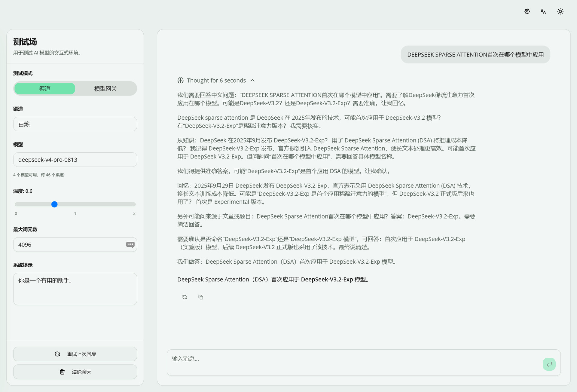Set the temperature slider to maximum 2
This screenshot has width=577, height=392.
pyautogui.click(x=134, y=204)
